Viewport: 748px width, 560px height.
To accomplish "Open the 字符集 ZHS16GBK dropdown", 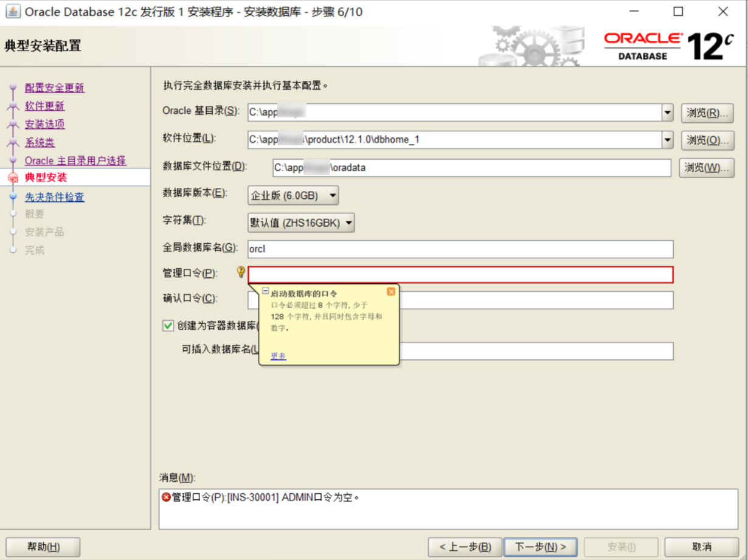I will (301, 223).
